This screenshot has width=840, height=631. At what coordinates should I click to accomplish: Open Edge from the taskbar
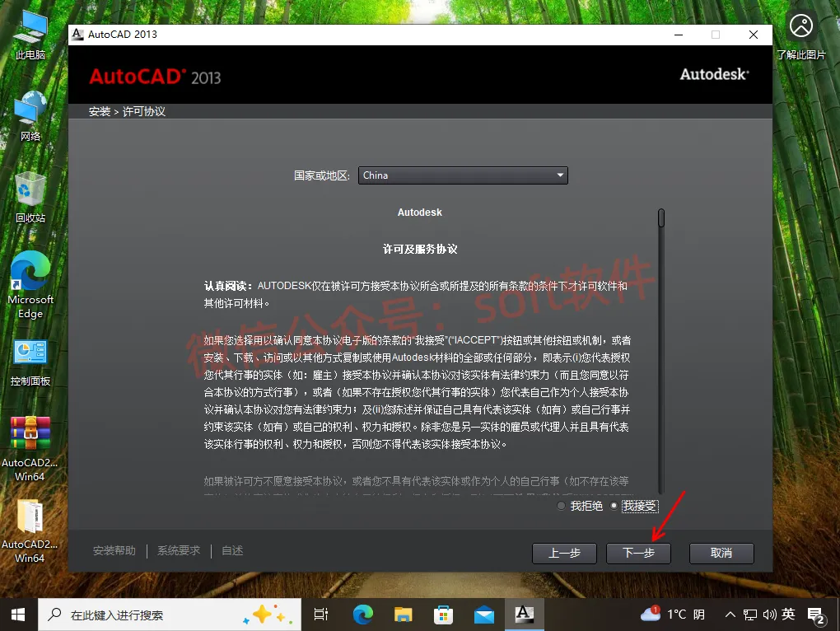click(x=362, y=615)
